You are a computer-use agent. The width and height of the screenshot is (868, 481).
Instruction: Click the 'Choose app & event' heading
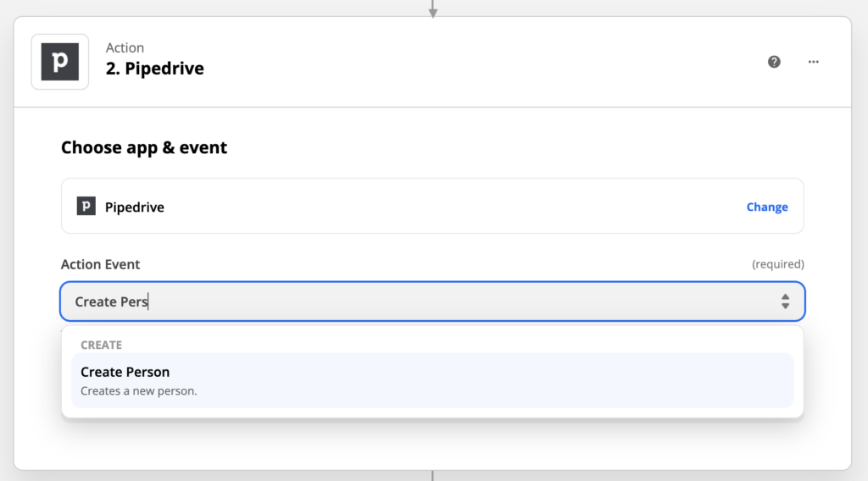144,147
